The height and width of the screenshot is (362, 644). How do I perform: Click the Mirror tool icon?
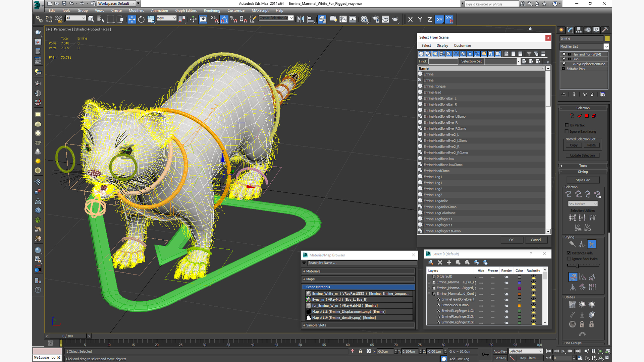(x=301, y=19)
